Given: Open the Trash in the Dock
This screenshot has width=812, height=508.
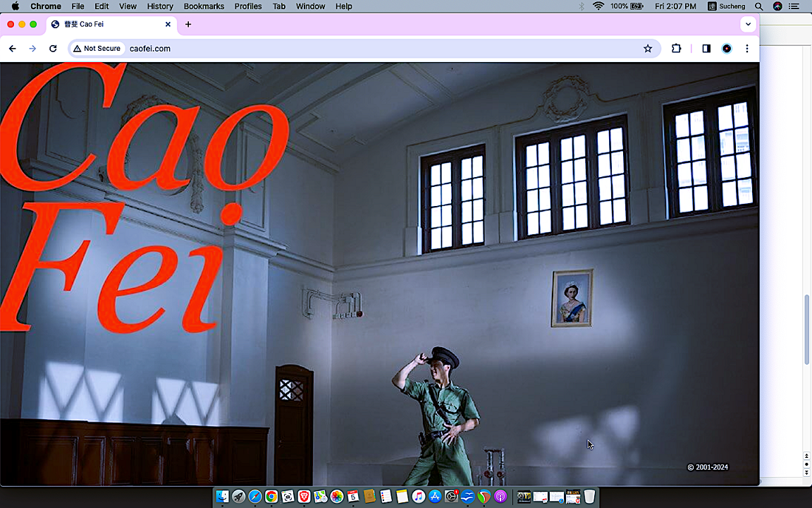Looking at the screenshot, I should coord(589,497).
